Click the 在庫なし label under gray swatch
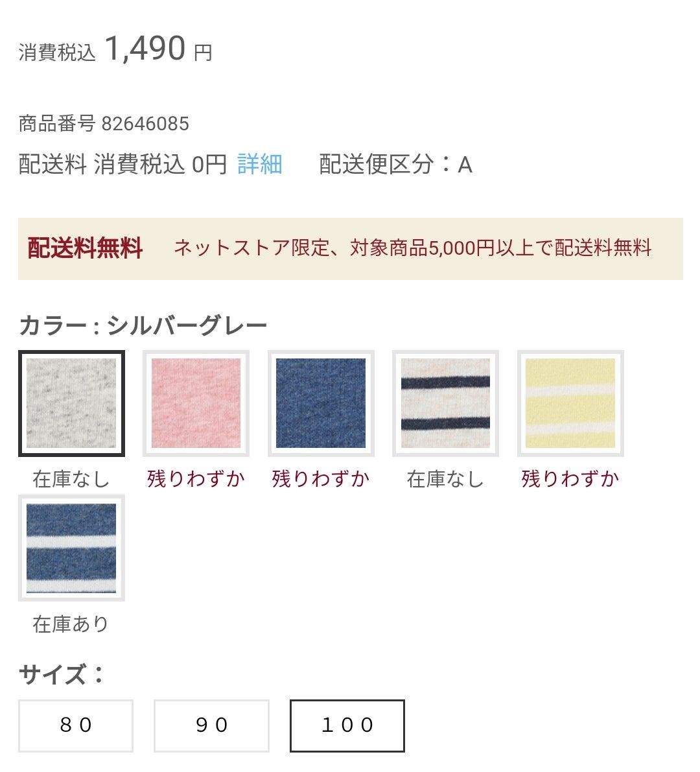The height and width of the screenshot is (772, 700). (71, 479)
